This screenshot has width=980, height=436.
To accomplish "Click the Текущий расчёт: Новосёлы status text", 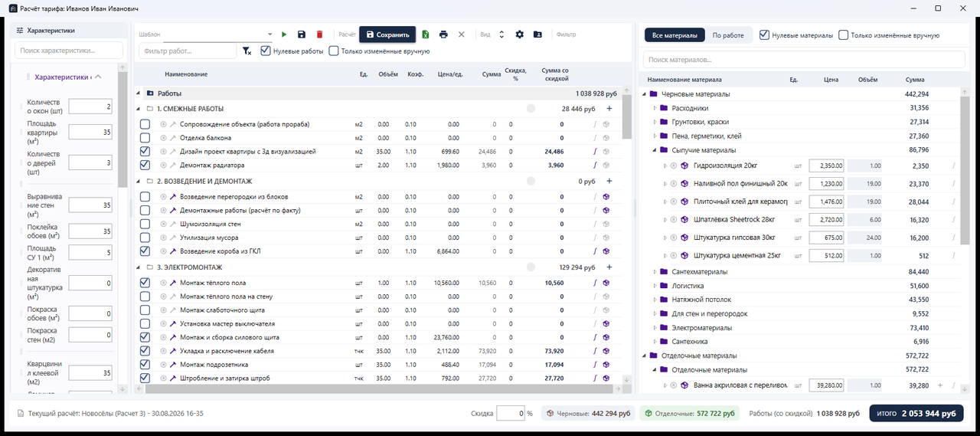I will coord(116,414).
